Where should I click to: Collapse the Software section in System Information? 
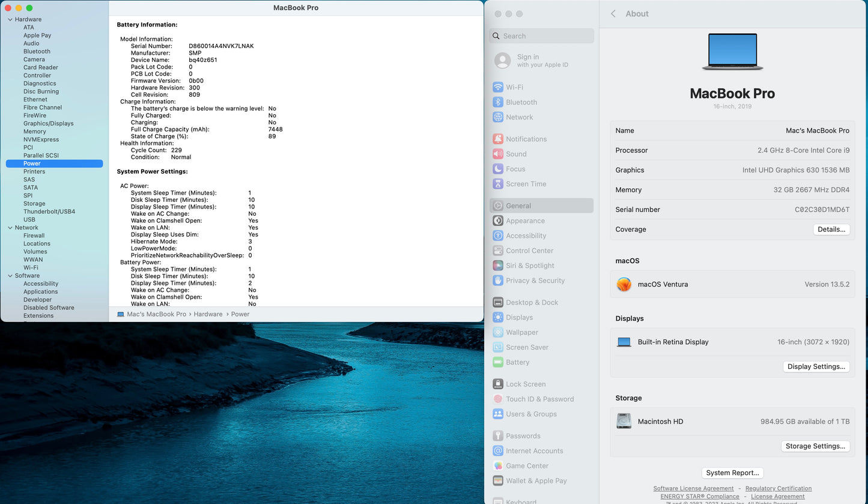(x=10, y=276)
